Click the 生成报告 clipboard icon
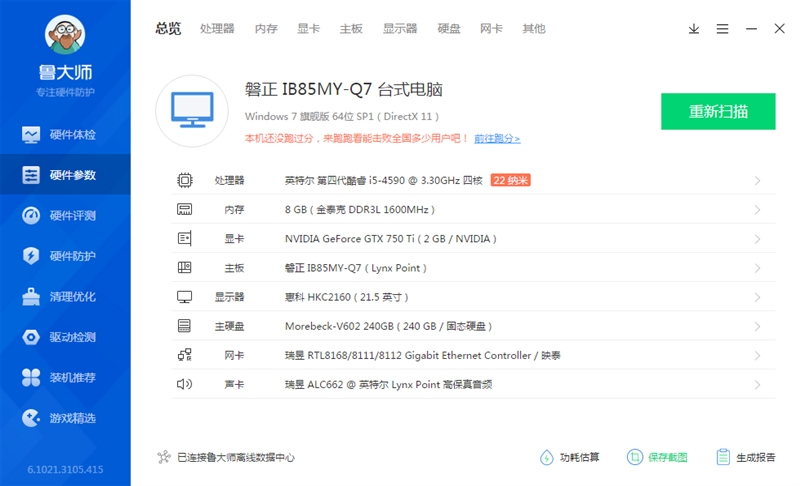Screen dimensions: 800x486 723,457
